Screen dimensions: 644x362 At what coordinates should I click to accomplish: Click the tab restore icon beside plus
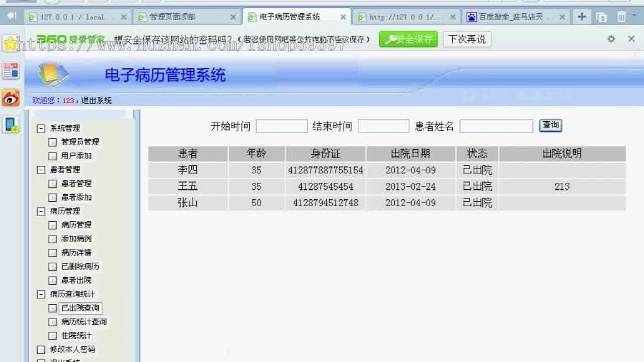pos(602,17)
